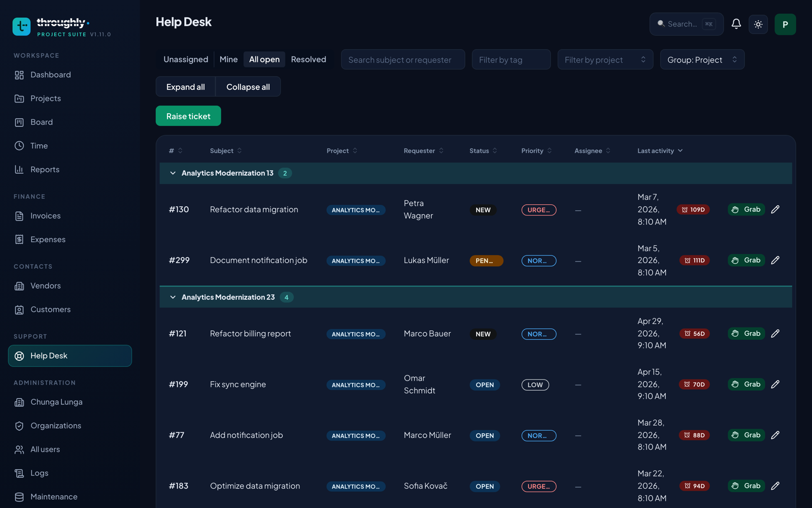Open Logs page
Image resolution: width=812 pixels, height=508 pixels.
point(70,473)
